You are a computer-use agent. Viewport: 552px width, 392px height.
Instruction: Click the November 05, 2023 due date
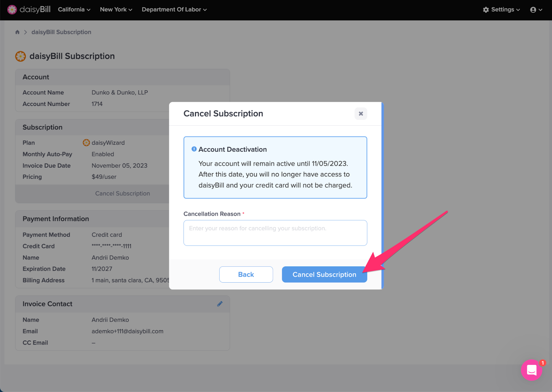[x=119, y=166]
